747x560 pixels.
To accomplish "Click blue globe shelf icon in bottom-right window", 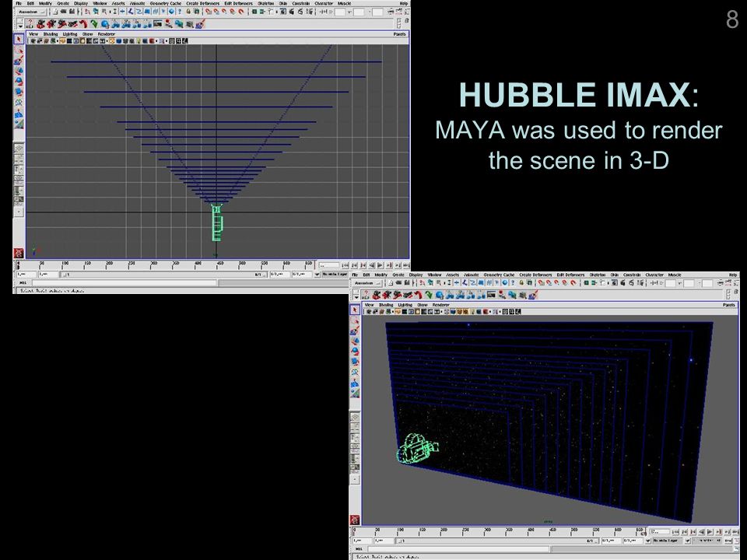I will click(439, 295).
